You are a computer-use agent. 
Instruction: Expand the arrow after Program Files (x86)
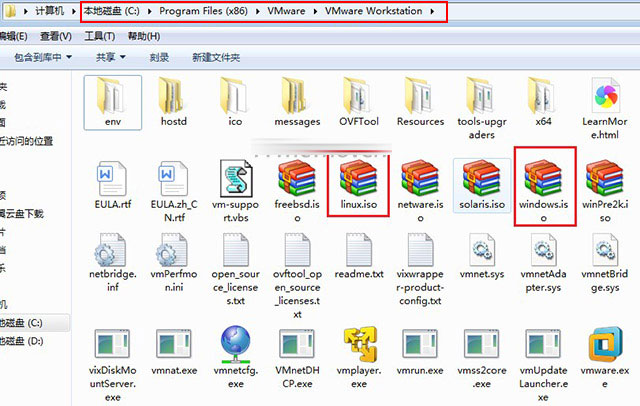click(258, 11)
